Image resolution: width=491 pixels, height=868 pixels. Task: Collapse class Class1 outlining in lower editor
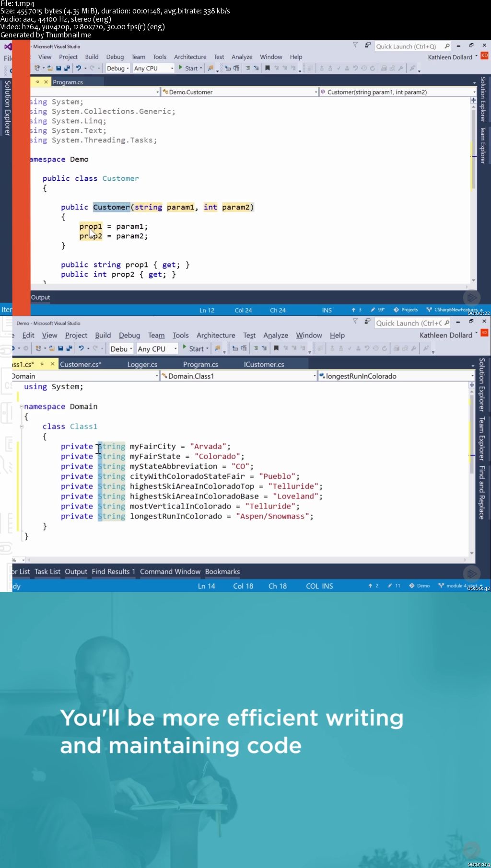22,426
